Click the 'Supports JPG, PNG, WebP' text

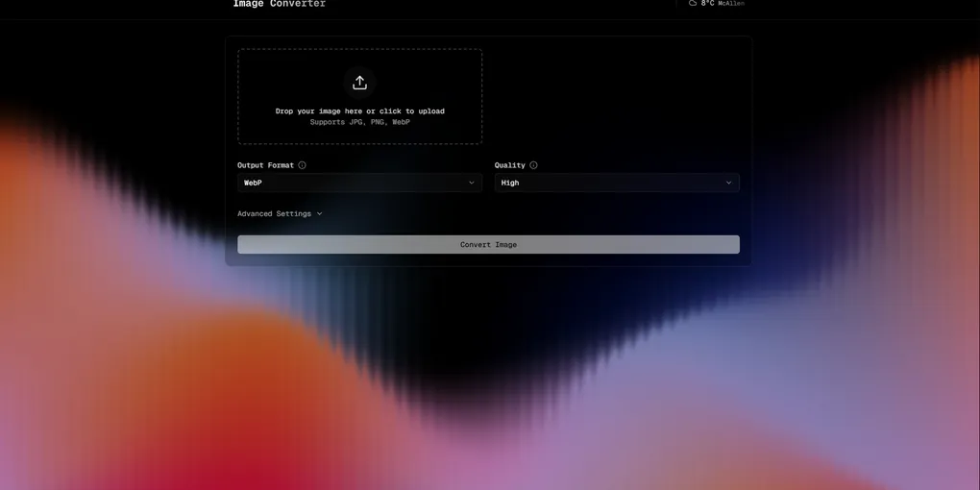(x=360, y=122)
